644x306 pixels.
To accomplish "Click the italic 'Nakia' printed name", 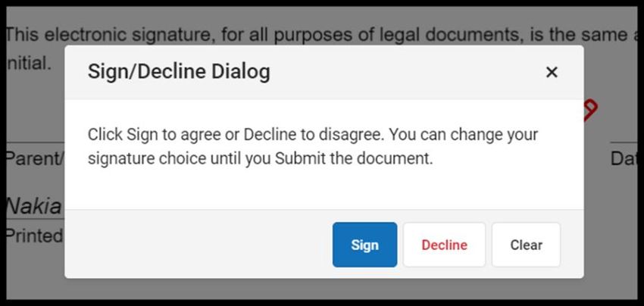I will (x=33, y=207).
